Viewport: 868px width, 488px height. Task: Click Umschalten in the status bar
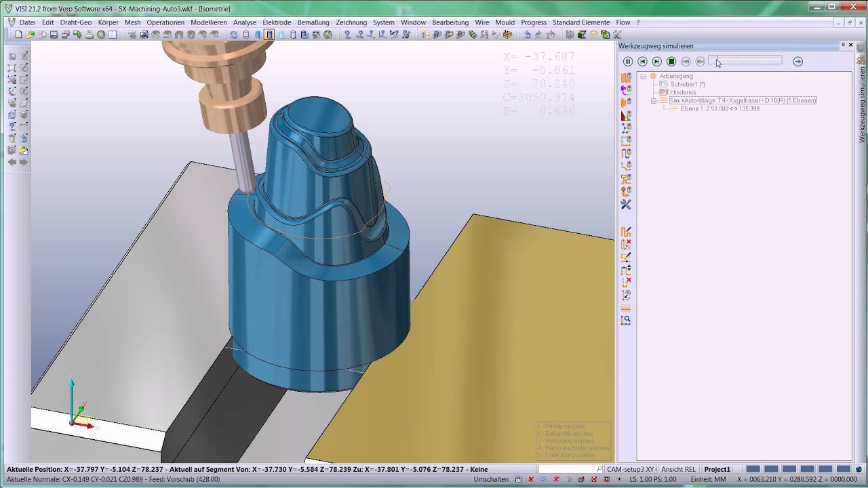point(491,479)
